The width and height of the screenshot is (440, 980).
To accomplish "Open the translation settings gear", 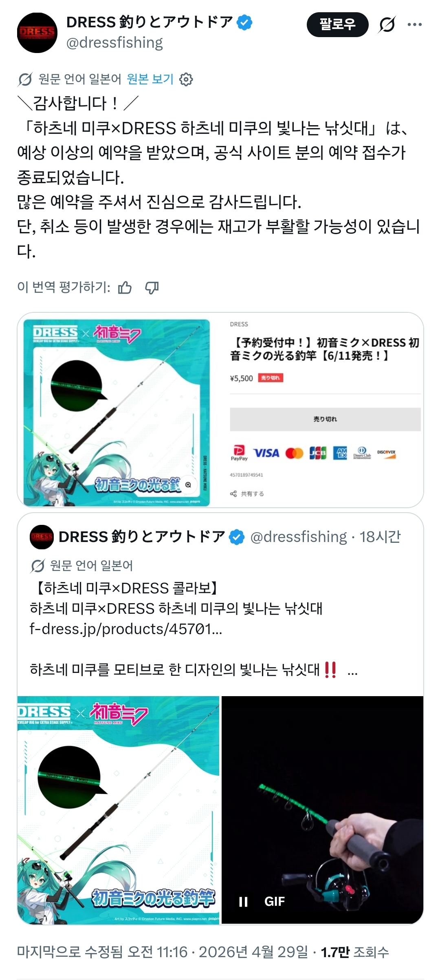I will coord(186,79).
